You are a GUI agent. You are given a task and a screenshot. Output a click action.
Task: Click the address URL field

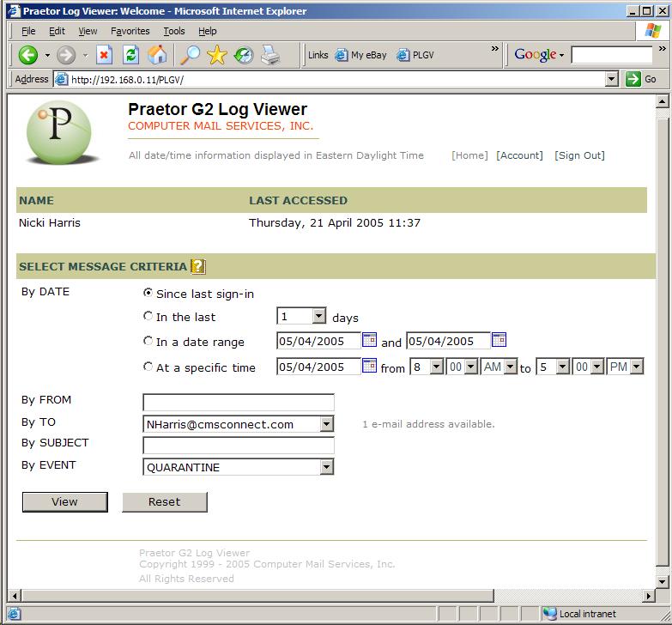[x=337, y=79]
